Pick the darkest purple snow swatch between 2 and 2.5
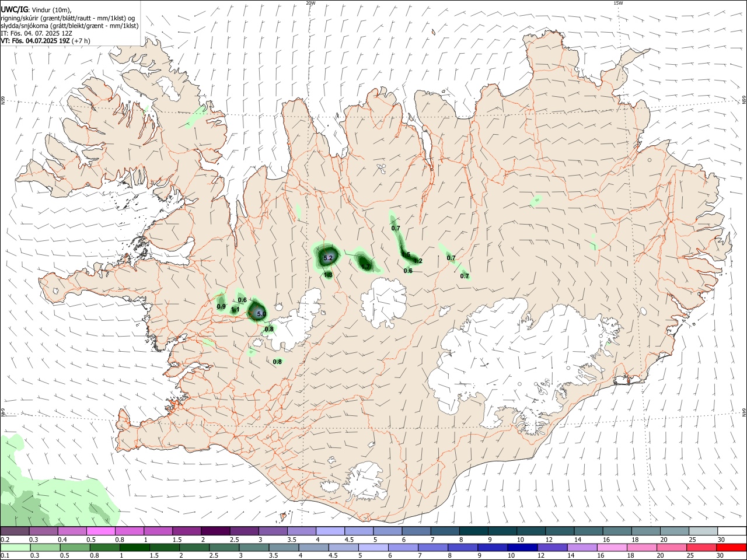Image resolution: width=747 pixels, height=560 pixels. (x=215, y=531)
